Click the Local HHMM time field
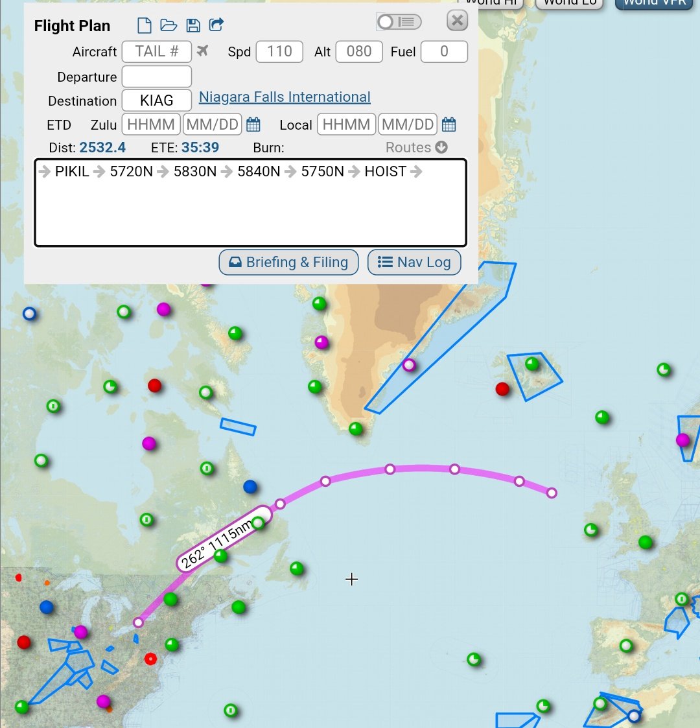The width and height of the screenshot is (700, 728). (346, 124)
